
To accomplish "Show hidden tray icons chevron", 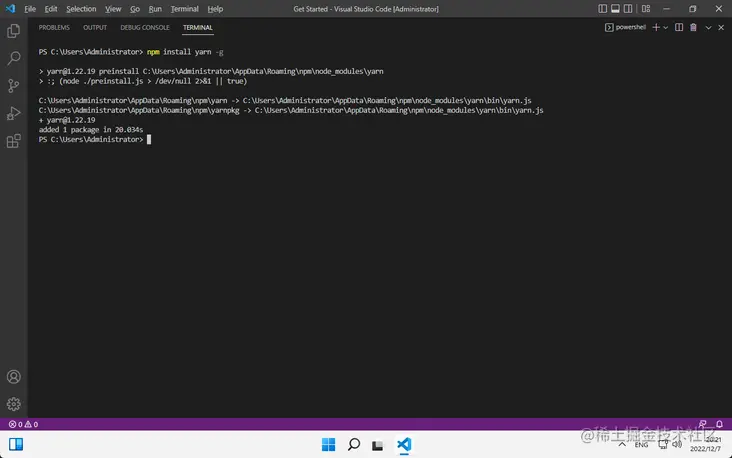I will coord(622,444).
